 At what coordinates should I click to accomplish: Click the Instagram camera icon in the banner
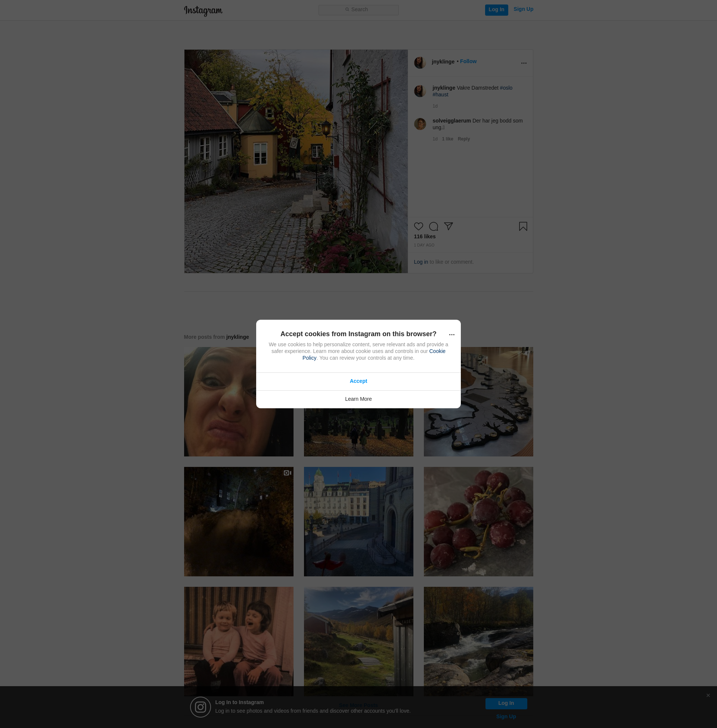[x=200, y=707]
